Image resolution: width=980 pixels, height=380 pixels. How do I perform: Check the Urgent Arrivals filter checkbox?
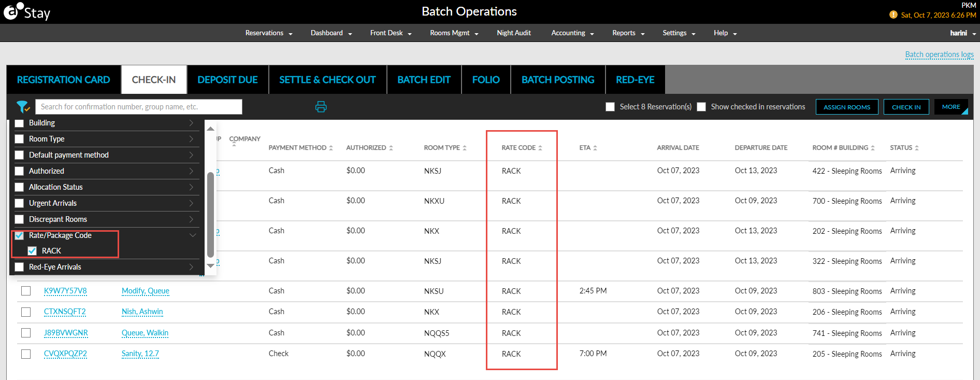[19, 203]
